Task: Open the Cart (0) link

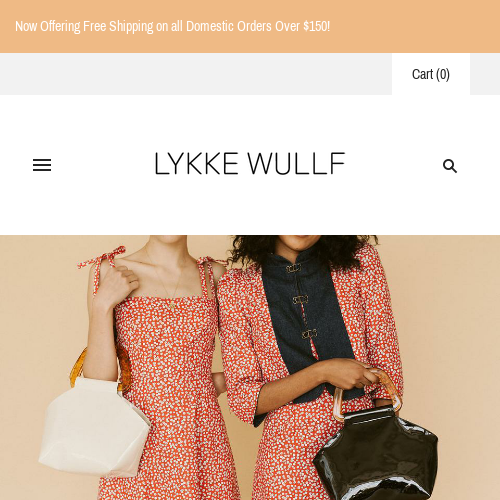Action: 431,74
